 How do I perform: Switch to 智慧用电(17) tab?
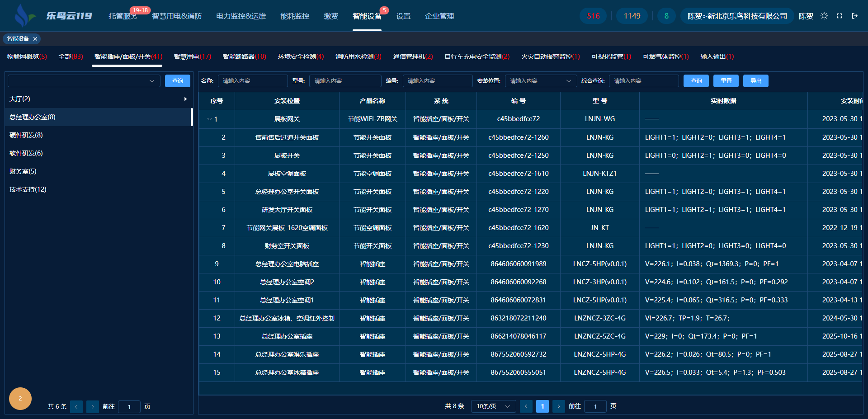pos(193,56)
